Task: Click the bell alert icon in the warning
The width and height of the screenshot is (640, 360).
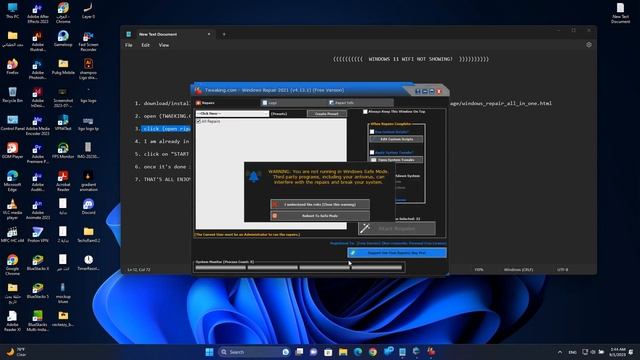Action: (x=254, y=177)
